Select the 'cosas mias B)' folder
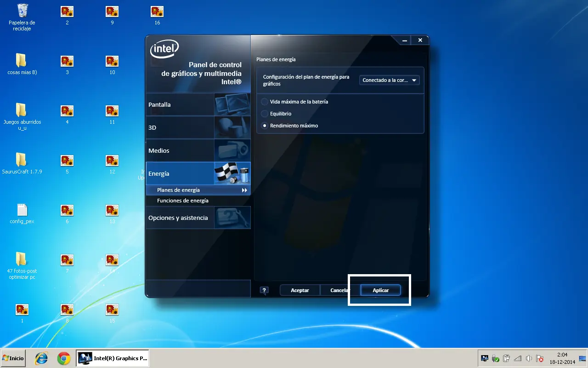Screen dimensions: 588x368 tap(22, 64)
